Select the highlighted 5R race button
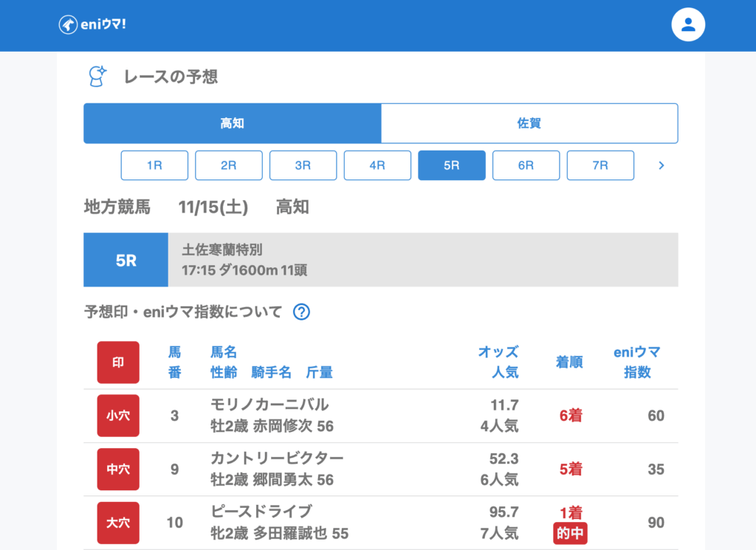Viewport: 756px width, 550px height. [452, 165]
